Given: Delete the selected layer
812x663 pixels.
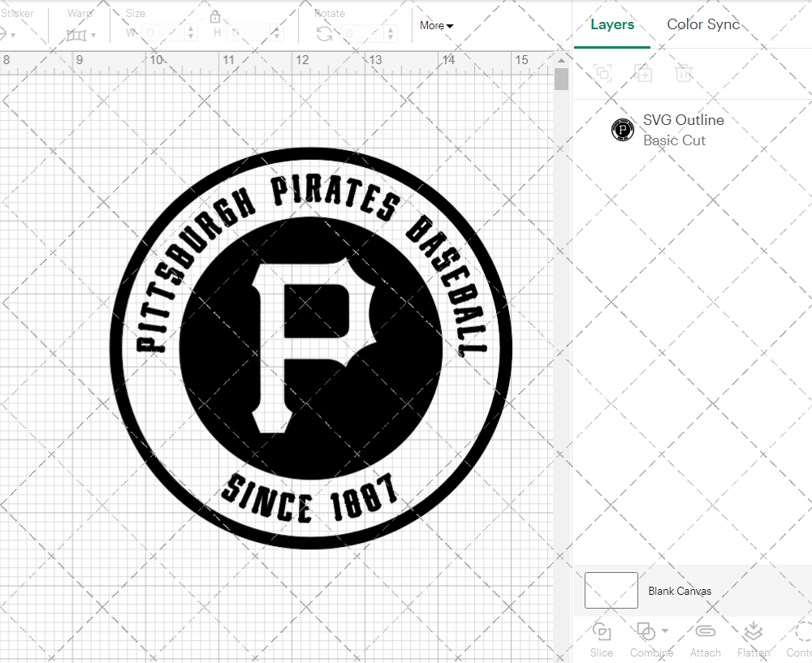Looking at the screenshot, I should 684,74.
